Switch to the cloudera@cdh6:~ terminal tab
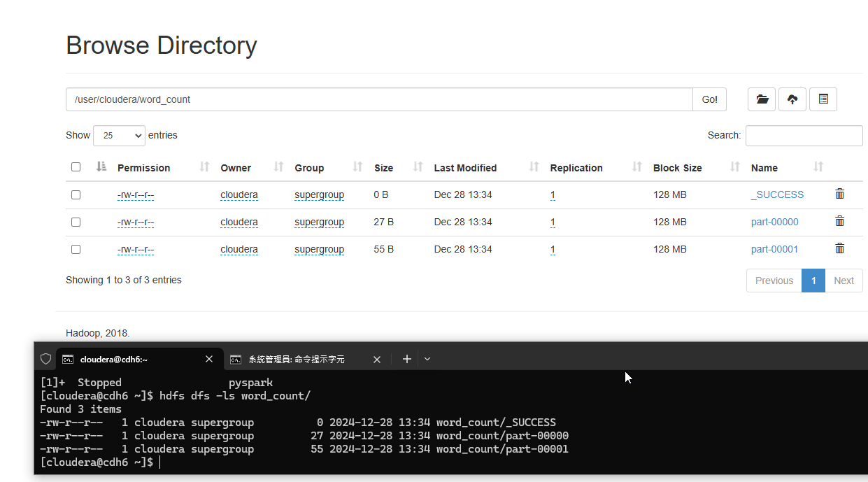This screenshot has width=868, height=482. (x=140, y=359)
